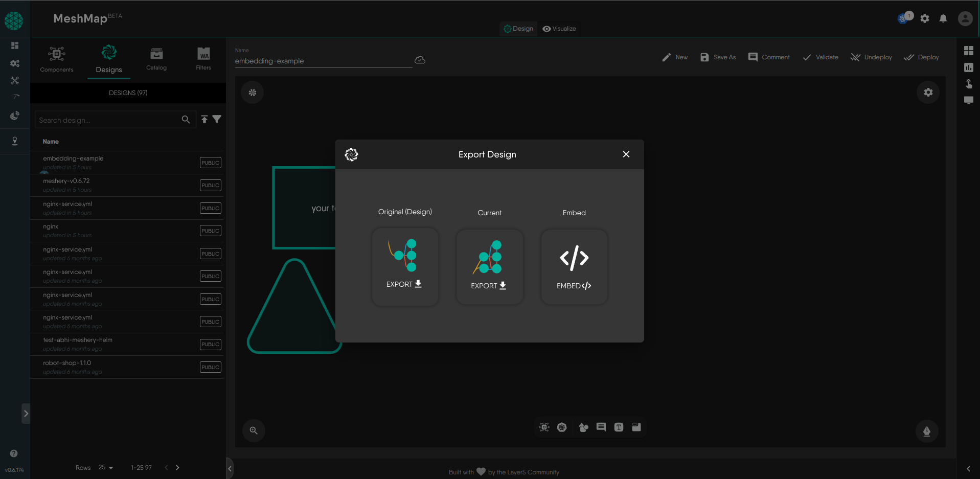This screenshot has width=980, height=479.
Task: Switch to Design mode
Action: (518, 29)
